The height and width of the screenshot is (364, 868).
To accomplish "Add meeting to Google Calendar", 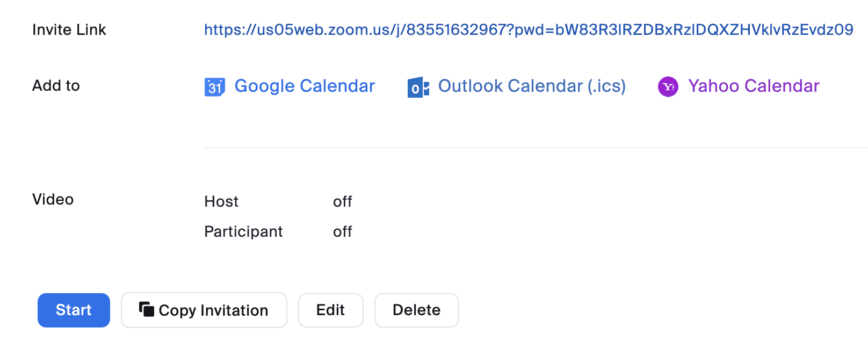I will (x=305, y=86).
